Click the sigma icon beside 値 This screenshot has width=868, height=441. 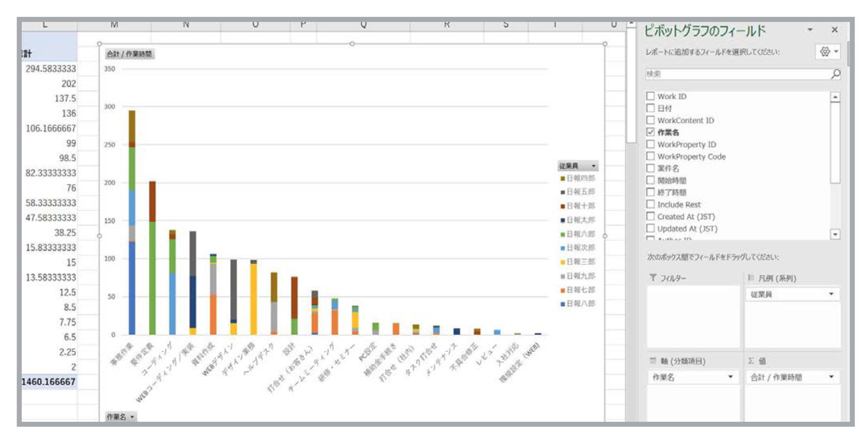[751, 361]
